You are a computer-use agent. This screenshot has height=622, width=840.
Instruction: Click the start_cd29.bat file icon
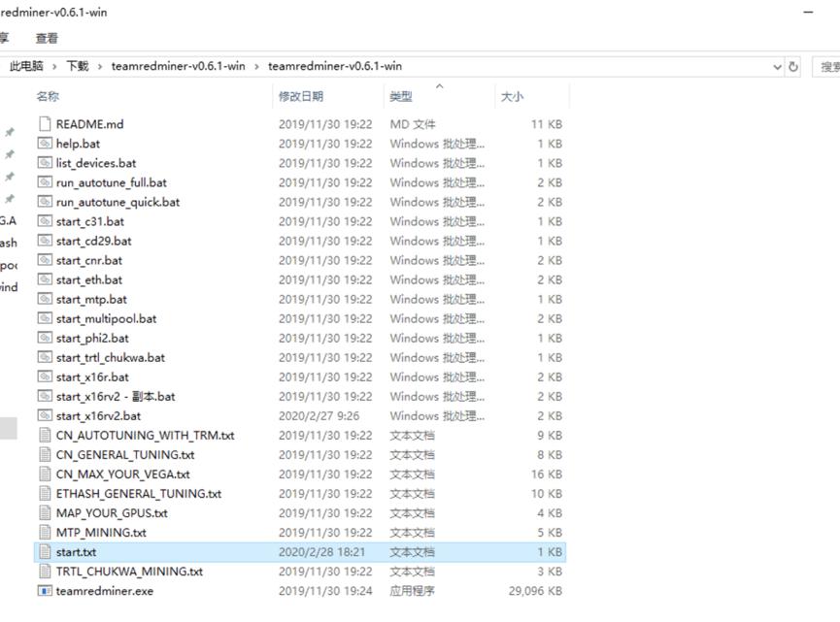pos(45,241)
